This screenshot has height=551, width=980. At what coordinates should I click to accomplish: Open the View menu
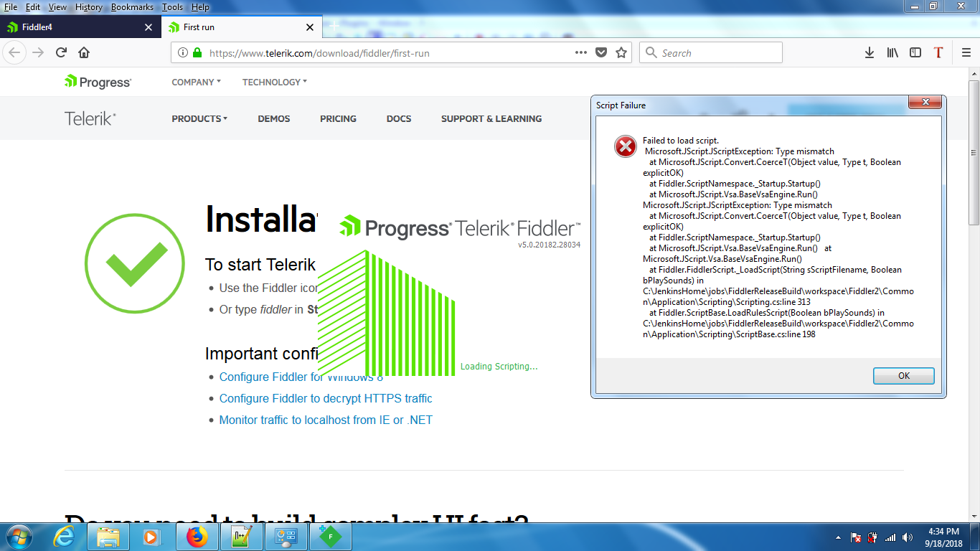point(57,7)
